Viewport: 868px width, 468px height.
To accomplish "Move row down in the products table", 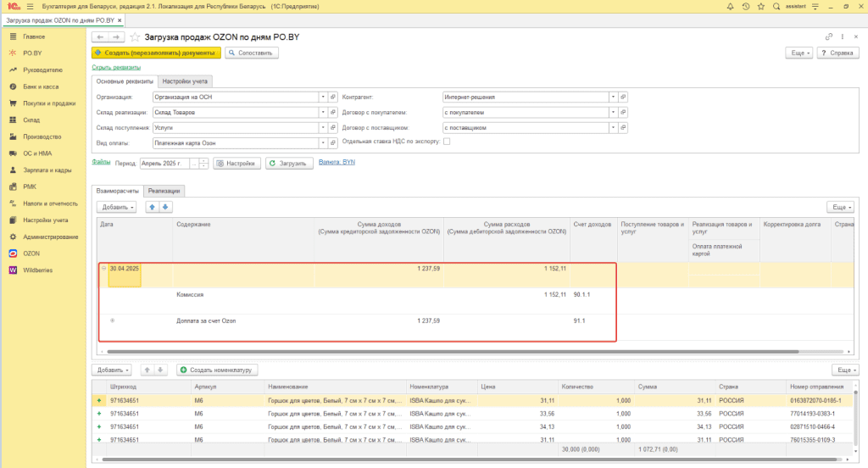I will point(160,370).
